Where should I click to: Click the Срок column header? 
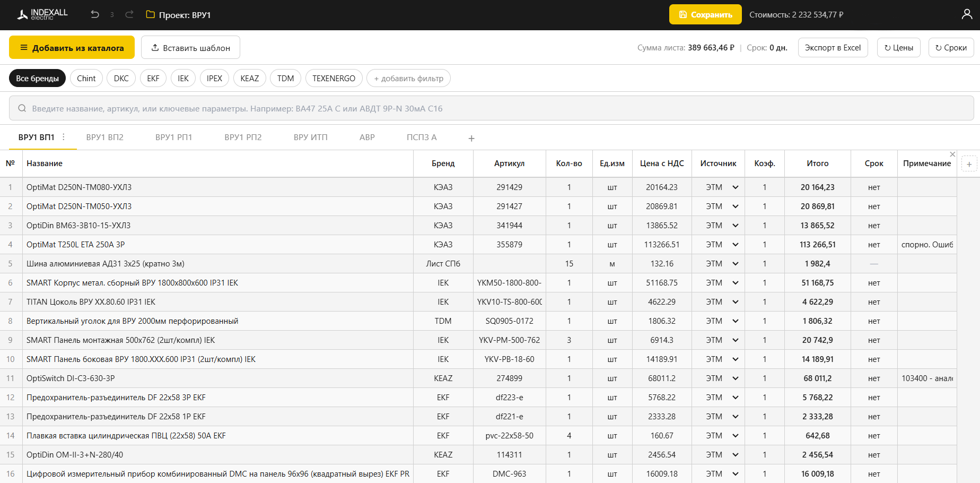coord(874,163)
